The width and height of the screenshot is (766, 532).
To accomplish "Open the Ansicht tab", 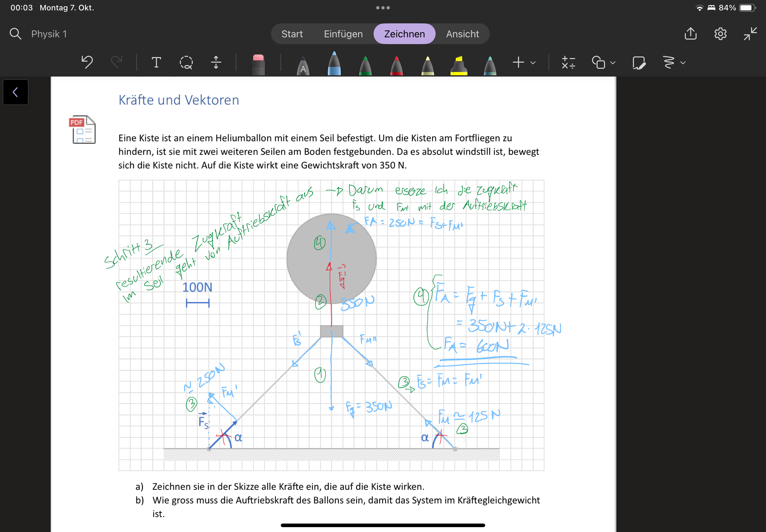I will pyautogui.click(x=462, y=34).
